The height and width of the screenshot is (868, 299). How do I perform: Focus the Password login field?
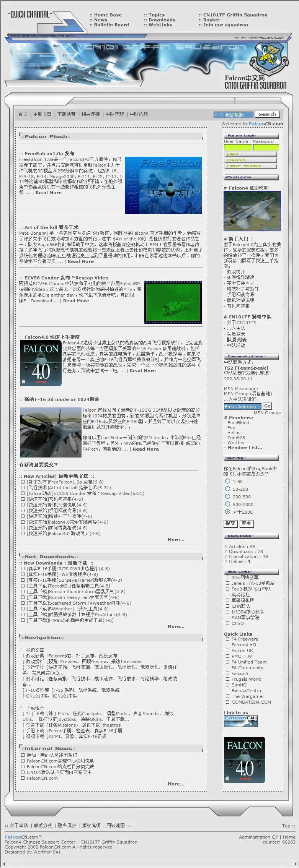tap(266, 148)
